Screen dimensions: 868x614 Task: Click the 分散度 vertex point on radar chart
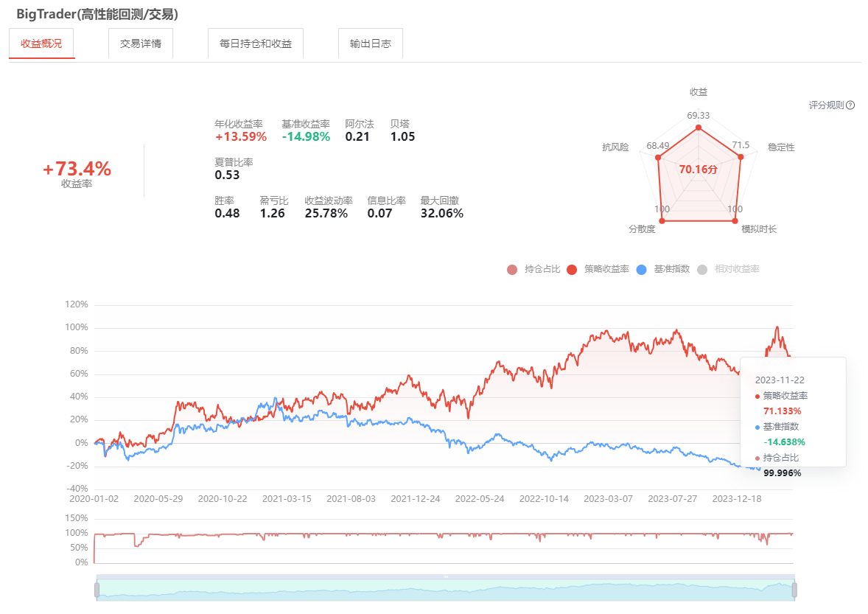[x=662, y=220]
